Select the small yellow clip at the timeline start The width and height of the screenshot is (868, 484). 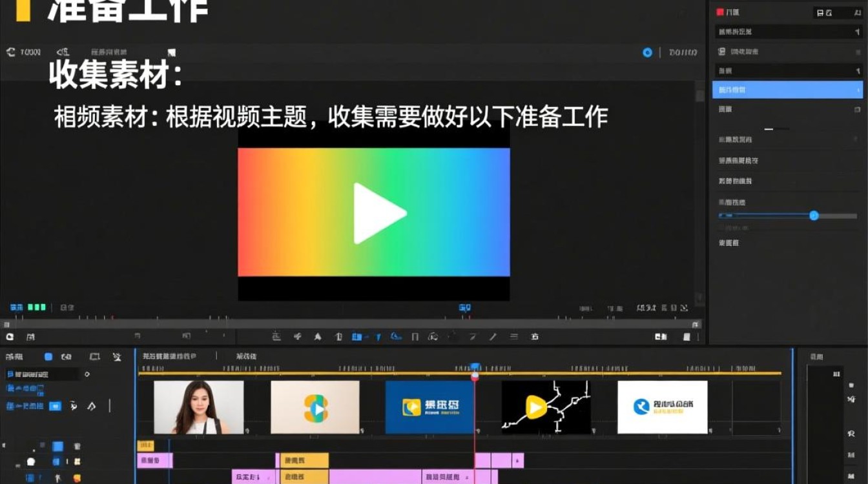point(145,445)
